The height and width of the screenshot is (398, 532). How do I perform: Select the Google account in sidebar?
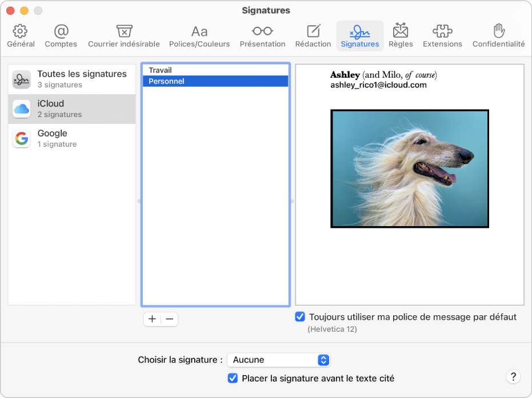[72, 139]
